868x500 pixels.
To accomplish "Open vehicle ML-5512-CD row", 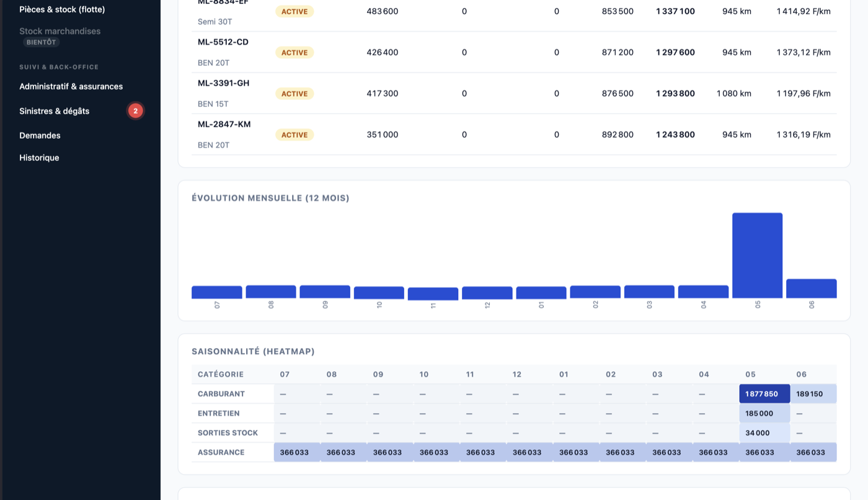I will [x=514, y=52].
